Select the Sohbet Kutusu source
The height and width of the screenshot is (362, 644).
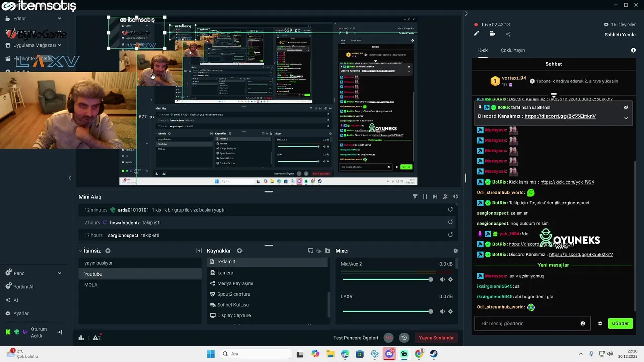coord(267,305)
